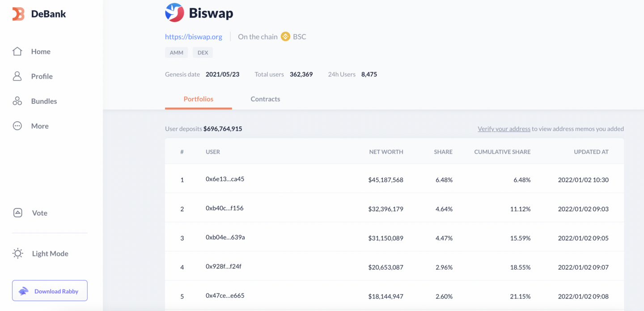This screenshot has height=311, width=644.
Task: Click the Verify your address link
Action: (x=504, y=129)
